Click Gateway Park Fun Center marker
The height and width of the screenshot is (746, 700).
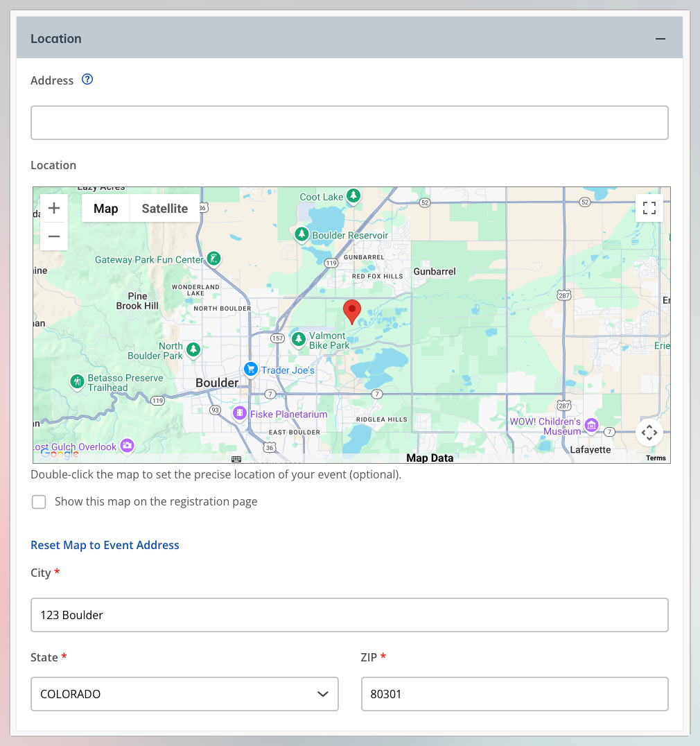tap(214, 259)
